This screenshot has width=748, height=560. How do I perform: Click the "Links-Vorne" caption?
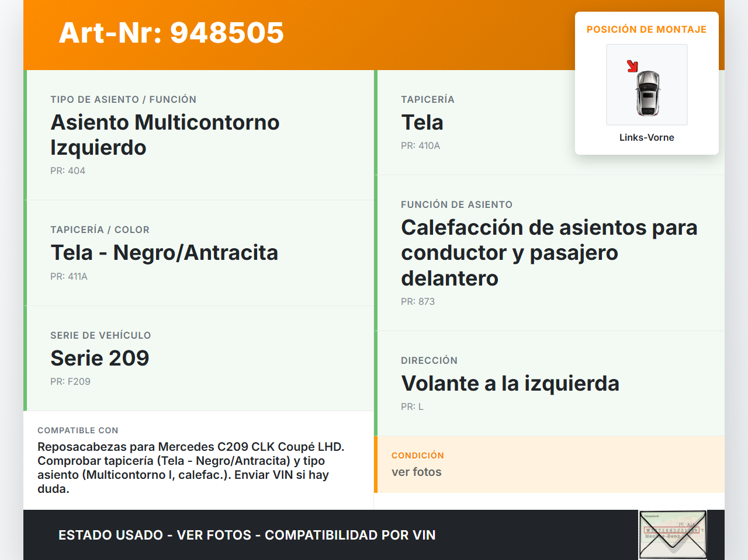coord(647,137)
